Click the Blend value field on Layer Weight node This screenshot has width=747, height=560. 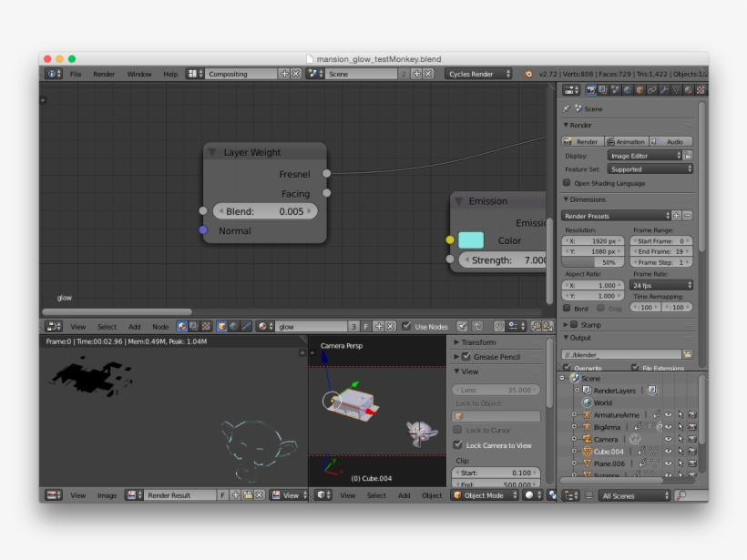pos(264,210)
